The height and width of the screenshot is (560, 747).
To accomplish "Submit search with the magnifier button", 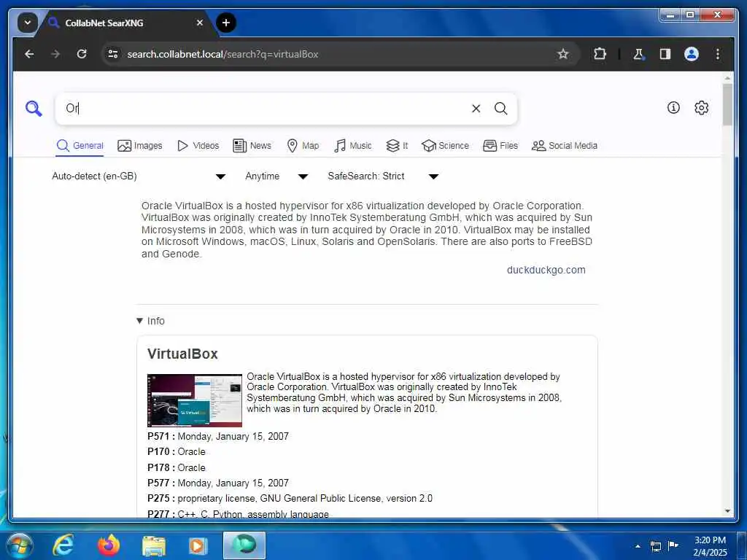I will [x=500, y=109].
